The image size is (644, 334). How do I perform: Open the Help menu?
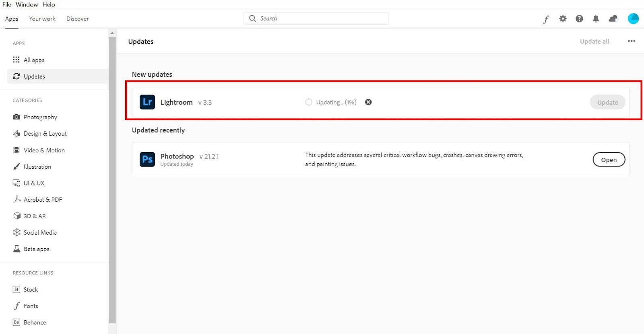point(49,4)
